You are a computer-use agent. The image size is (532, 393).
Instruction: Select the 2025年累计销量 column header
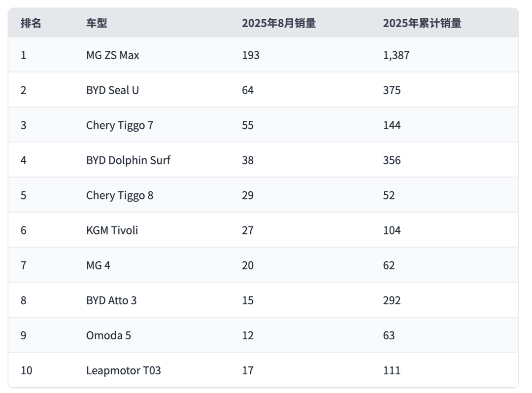(x=422, y=23)
